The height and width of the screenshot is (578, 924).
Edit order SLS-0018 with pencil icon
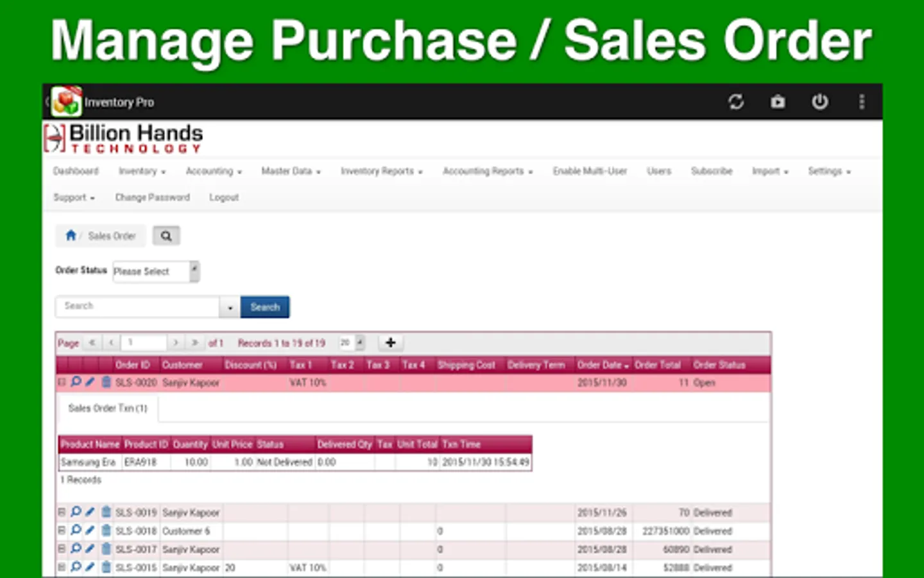[x=90, y=530]
